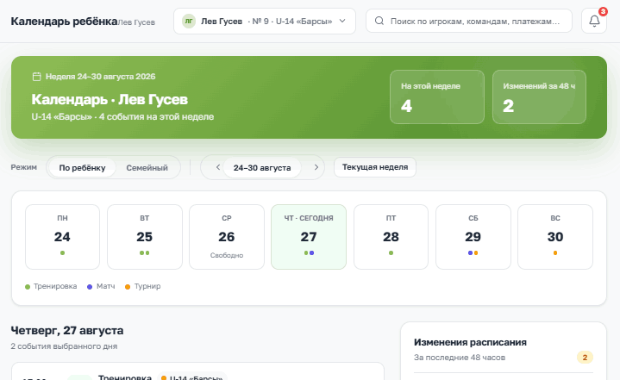Image resolution: width=620 pixels, height=380 pixels.
Task: Go to next week arrow
Action: (316, 167)
